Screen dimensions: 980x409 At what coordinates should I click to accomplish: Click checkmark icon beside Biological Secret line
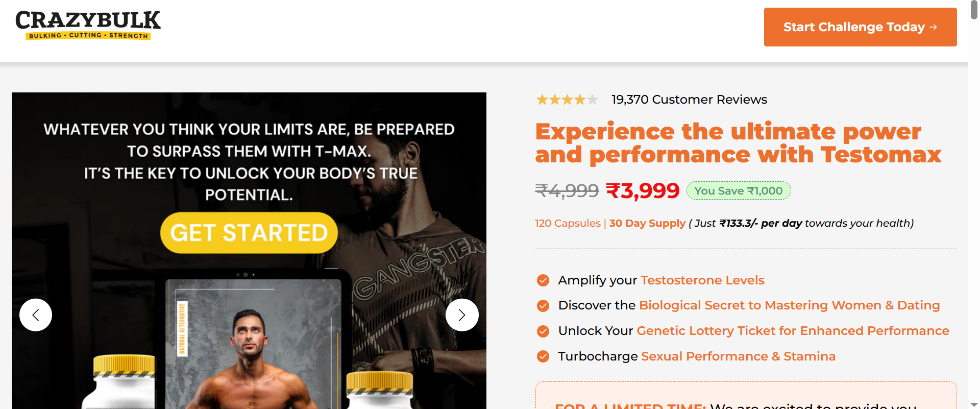point(543,306)
